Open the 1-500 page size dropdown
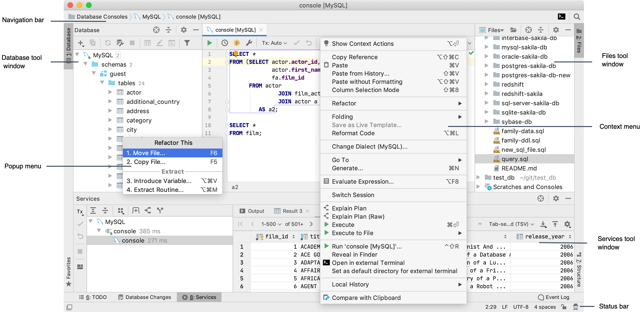644x312 pixels. tap(271, 224)
